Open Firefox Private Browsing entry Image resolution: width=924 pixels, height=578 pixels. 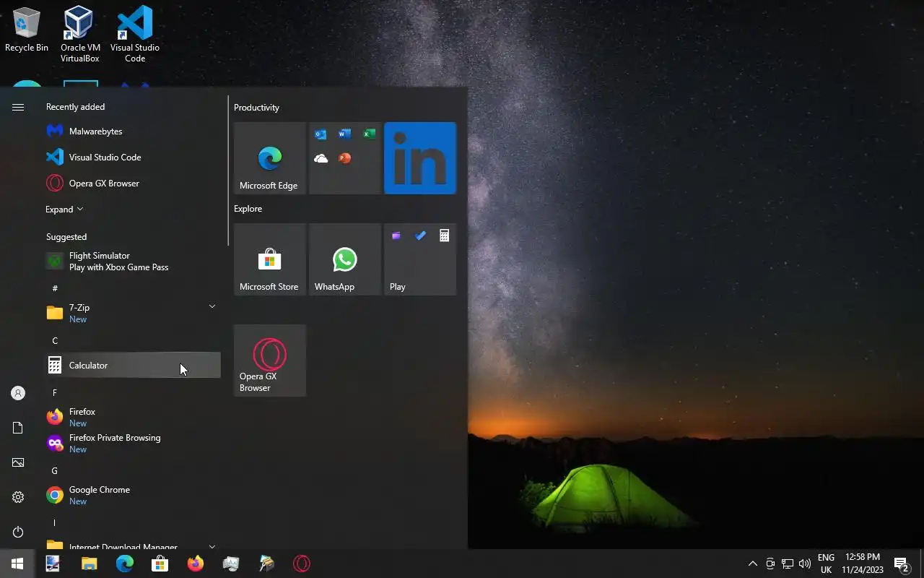pyautogui.click(x=133, y=444)
